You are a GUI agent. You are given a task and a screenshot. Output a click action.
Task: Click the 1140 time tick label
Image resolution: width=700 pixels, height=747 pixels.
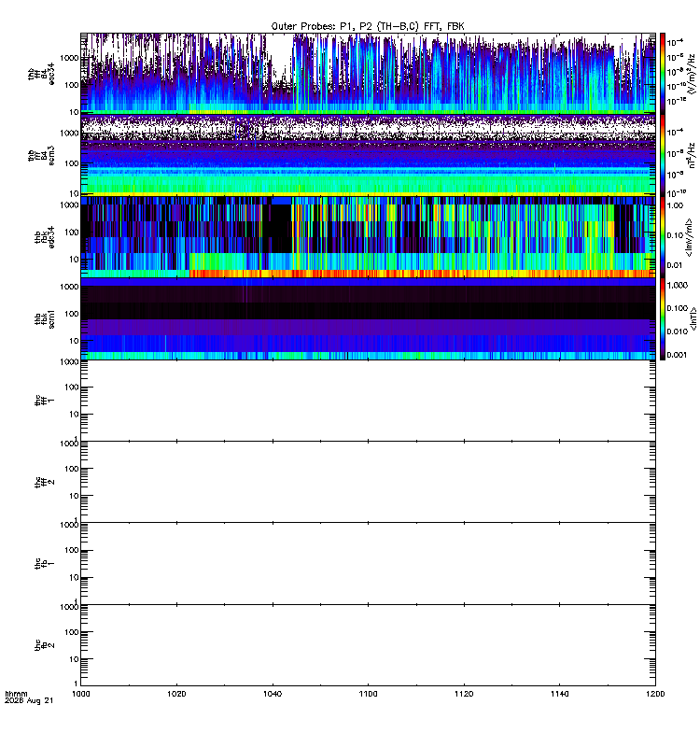[559, 694]
